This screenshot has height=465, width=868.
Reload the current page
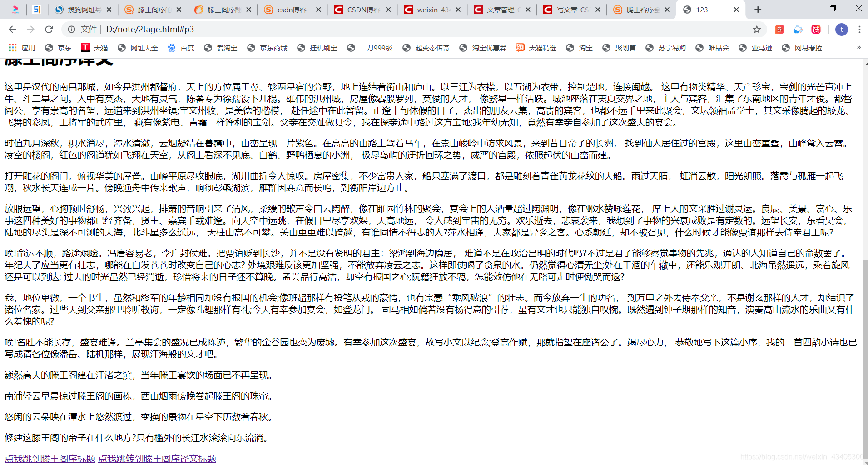[x=49, y=29]
